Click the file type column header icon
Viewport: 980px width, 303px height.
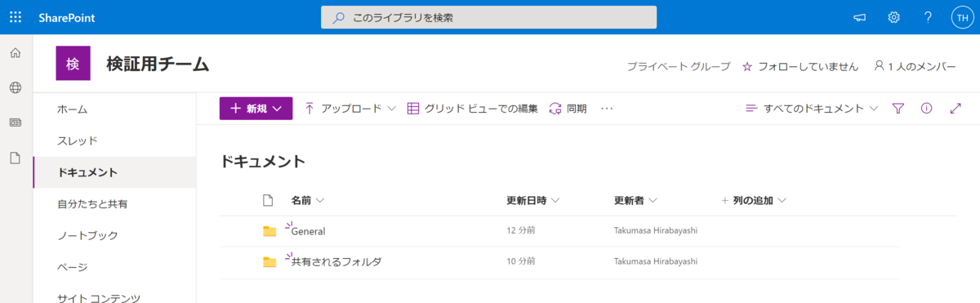tap(267, 200)
